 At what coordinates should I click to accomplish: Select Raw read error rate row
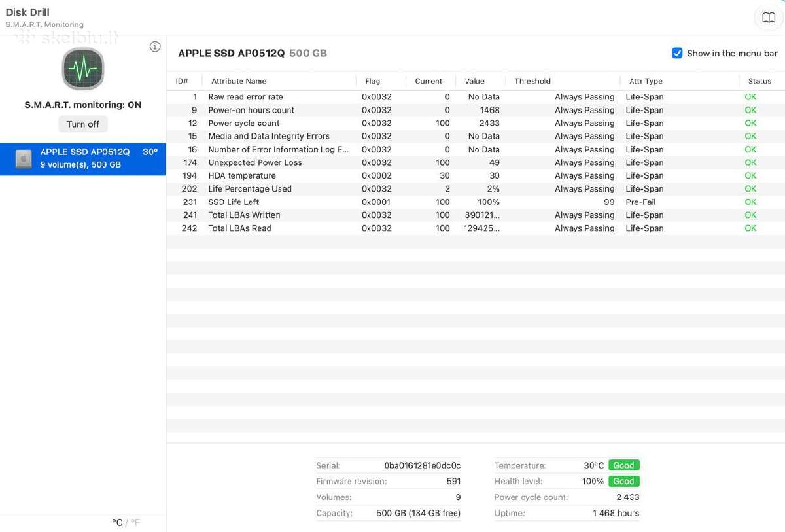point(476,97)
